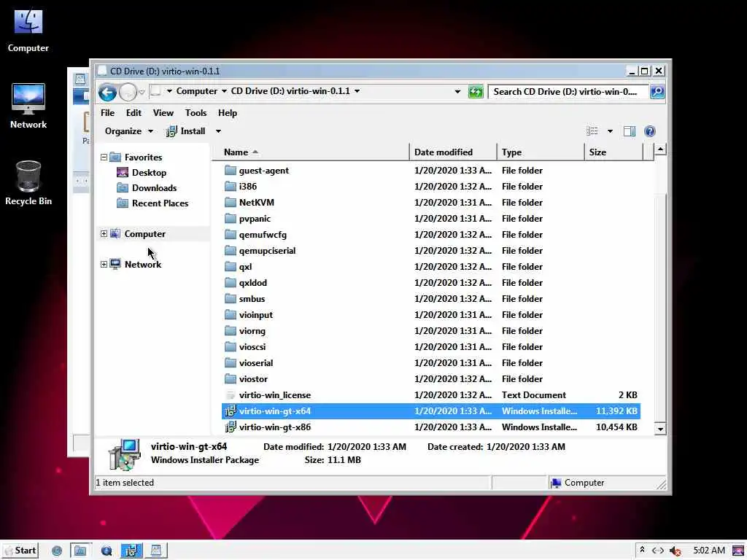Expand the Network tree node
747x560 pixels.
coord(104,264)
